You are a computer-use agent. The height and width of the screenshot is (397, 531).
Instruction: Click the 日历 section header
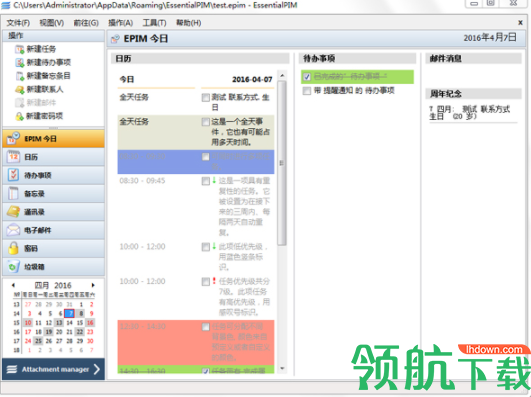coord(200,59)
